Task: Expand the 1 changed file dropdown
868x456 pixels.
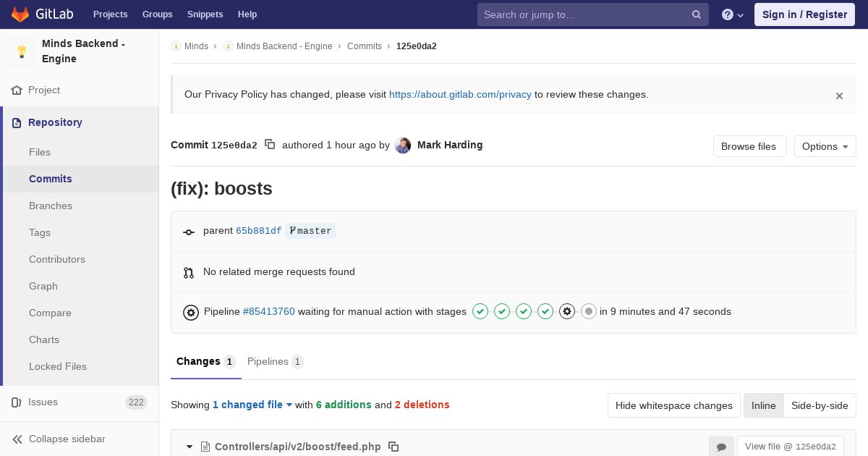Action: point(252,405)
